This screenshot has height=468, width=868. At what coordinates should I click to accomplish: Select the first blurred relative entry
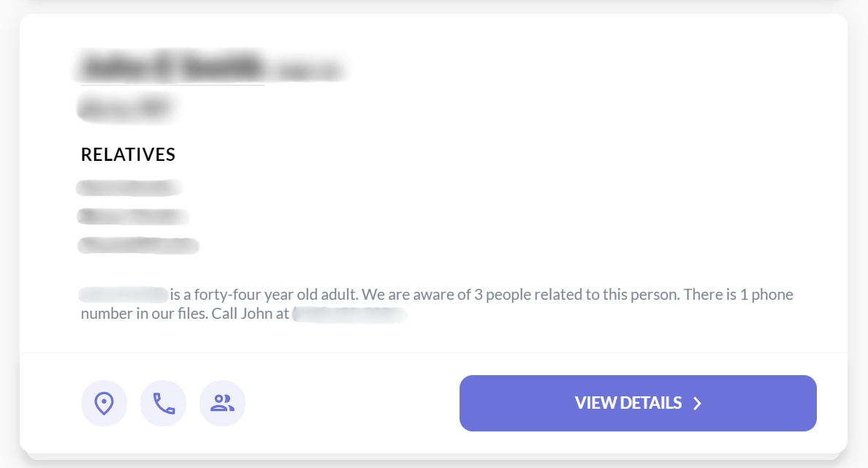click(129, 188)
